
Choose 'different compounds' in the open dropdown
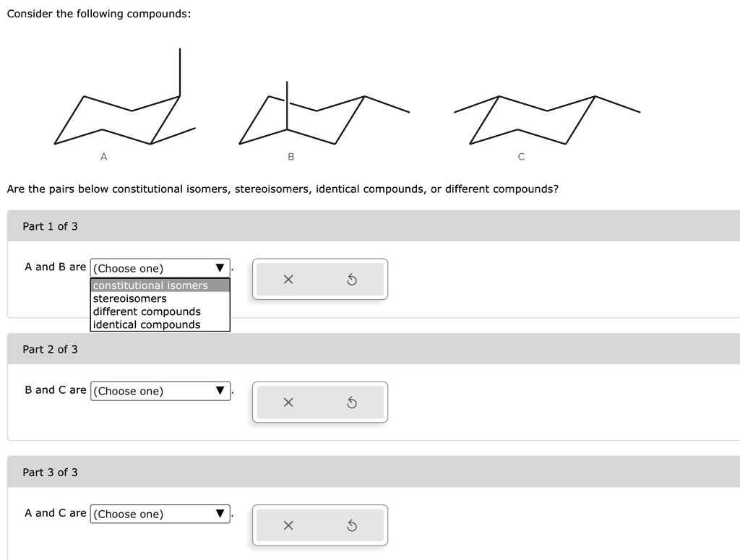point(146,311)
